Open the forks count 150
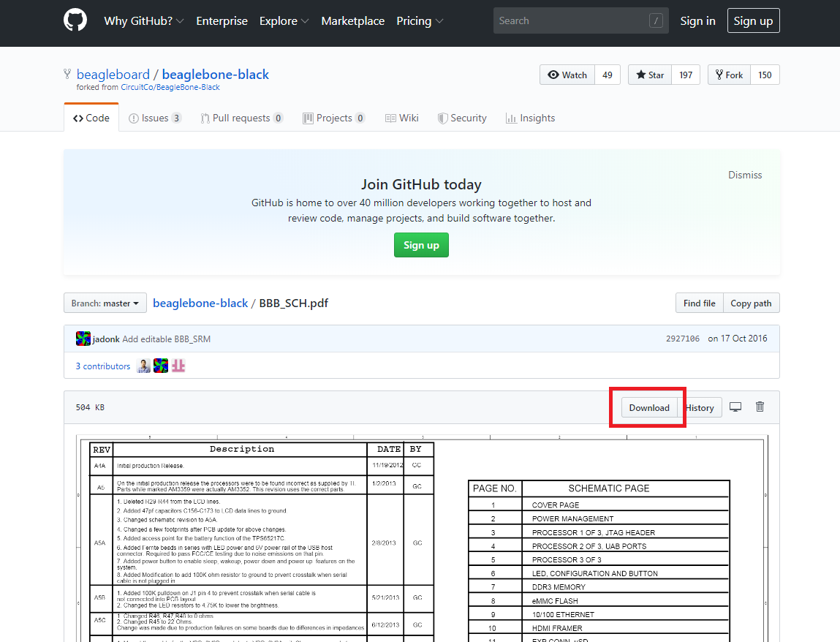 [765, 75]
